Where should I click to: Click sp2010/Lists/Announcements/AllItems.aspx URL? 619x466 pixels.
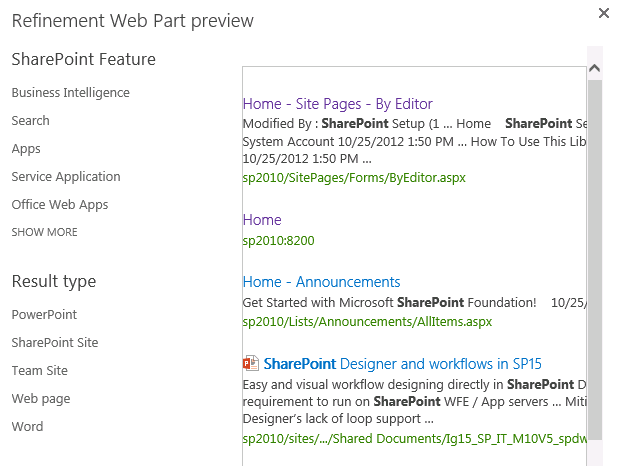pyautogui.click(x=367, y=321)
